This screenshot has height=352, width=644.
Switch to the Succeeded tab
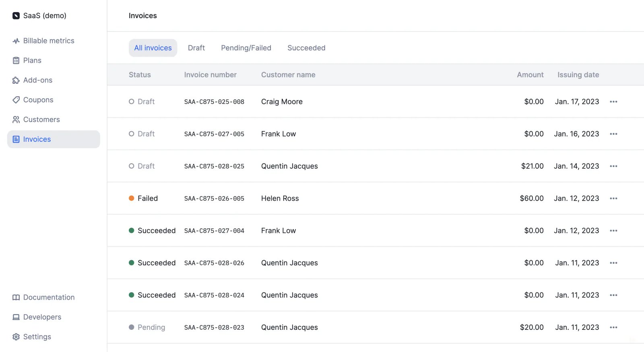(x=306, y=48)
